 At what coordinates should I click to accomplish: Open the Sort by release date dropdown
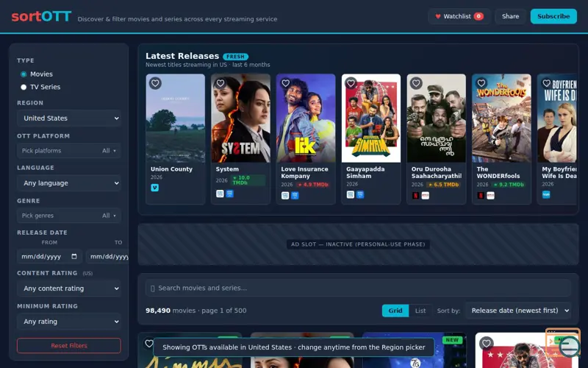pos(518,311)
